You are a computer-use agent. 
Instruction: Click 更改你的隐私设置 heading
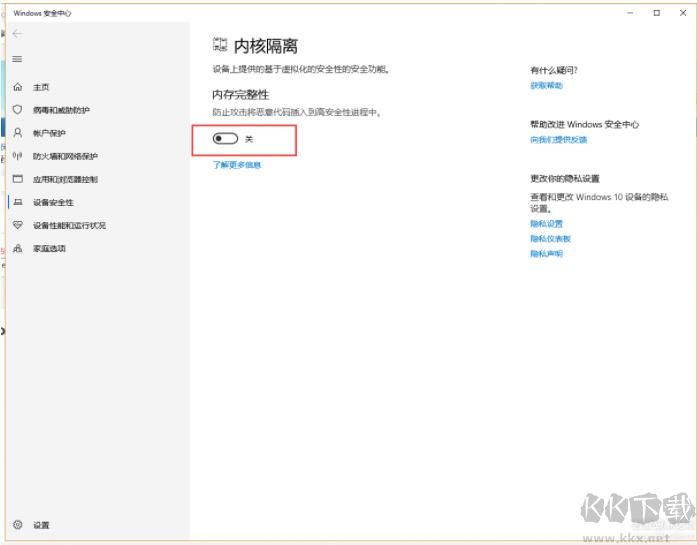point(565,178)
